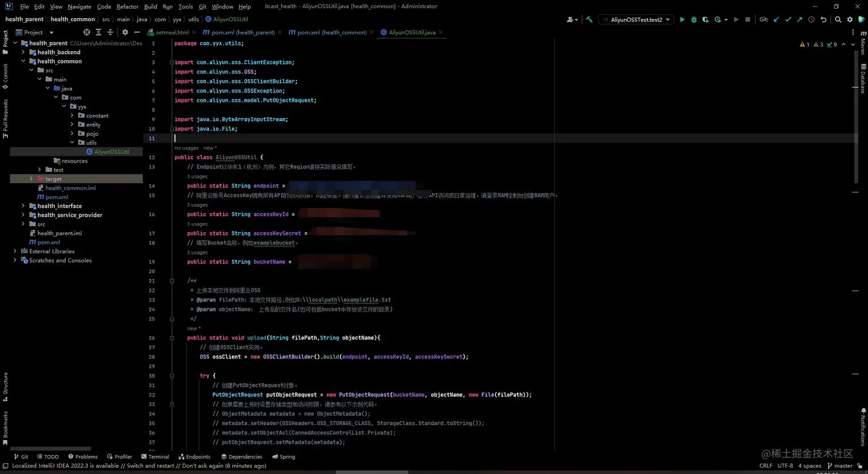Jump to next highlighted error arrow
The height and width of the screenshot is (474, 868).
(852, 44)
